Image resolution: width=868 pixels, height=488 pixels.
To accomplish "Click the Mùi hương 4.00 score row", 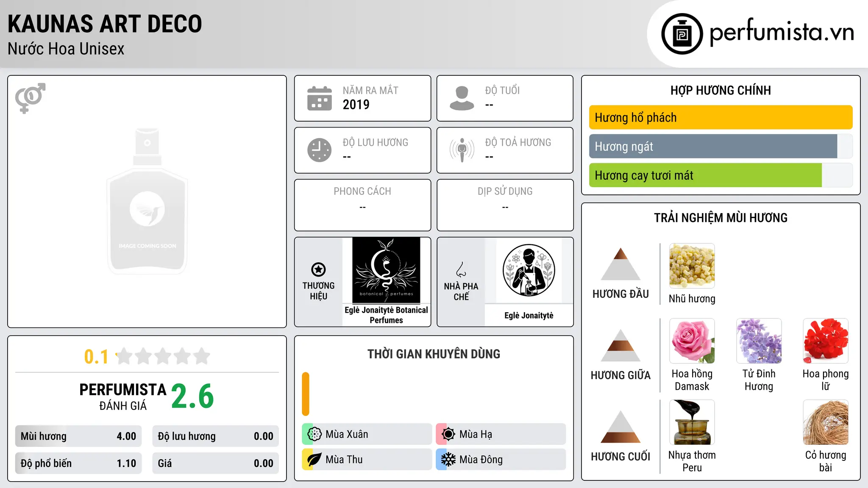I will click(78, 436).
